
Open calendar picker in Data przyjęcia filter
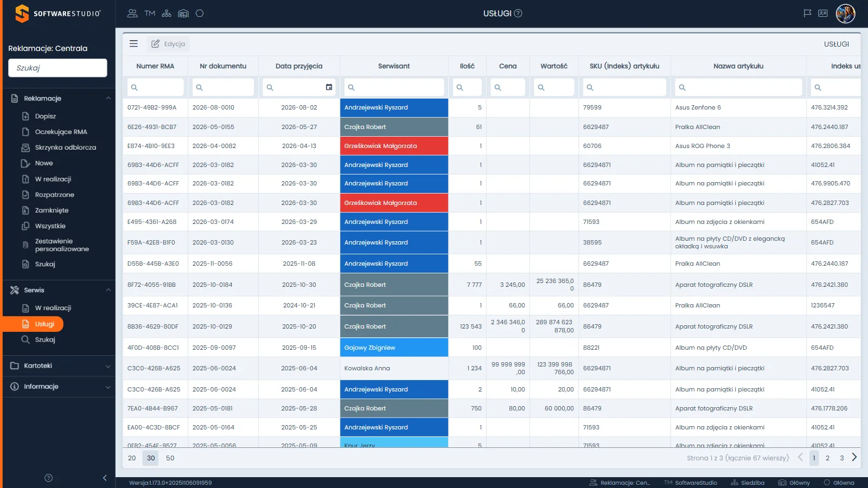[329, 87]
